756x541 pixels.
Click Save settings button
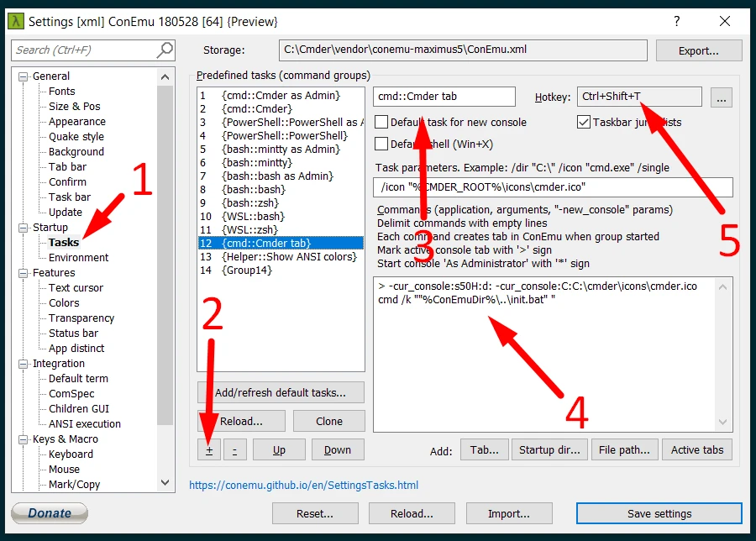coord(659,513)
